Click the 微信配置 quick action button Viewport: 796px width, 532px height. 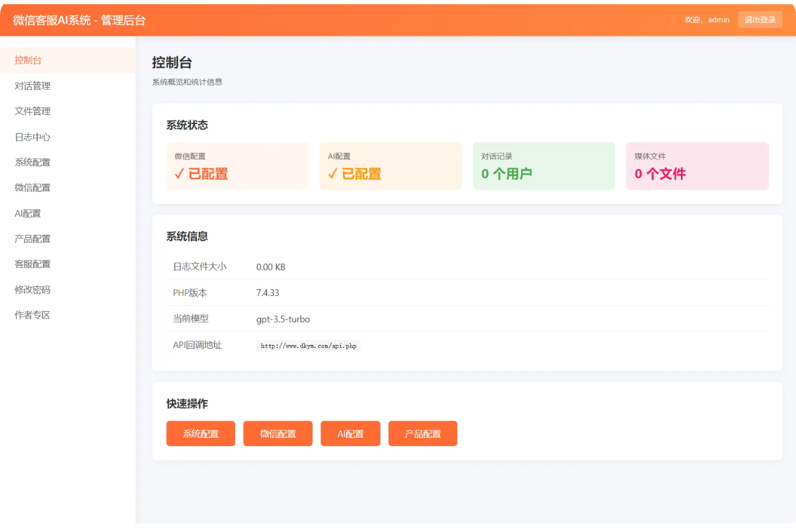click(x=277, y=433)
